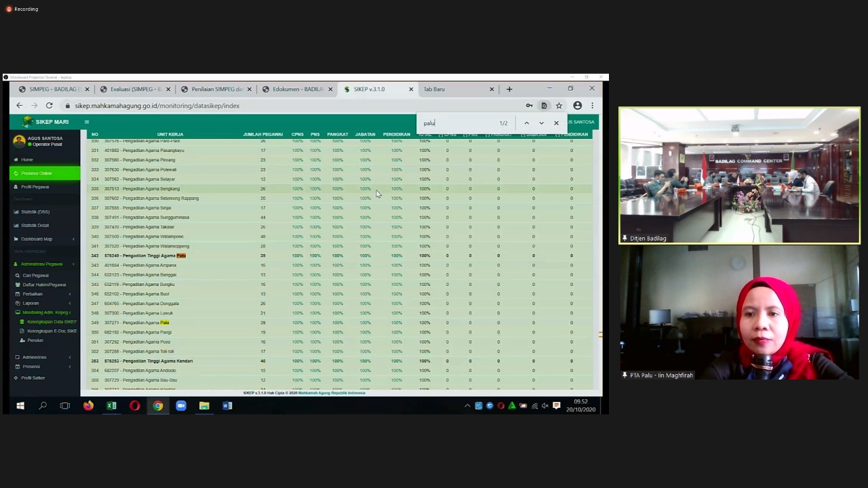This screenshot has height=488, width=868.
Task: Close the find-in-page search bar
Action: tap(556, 123)
